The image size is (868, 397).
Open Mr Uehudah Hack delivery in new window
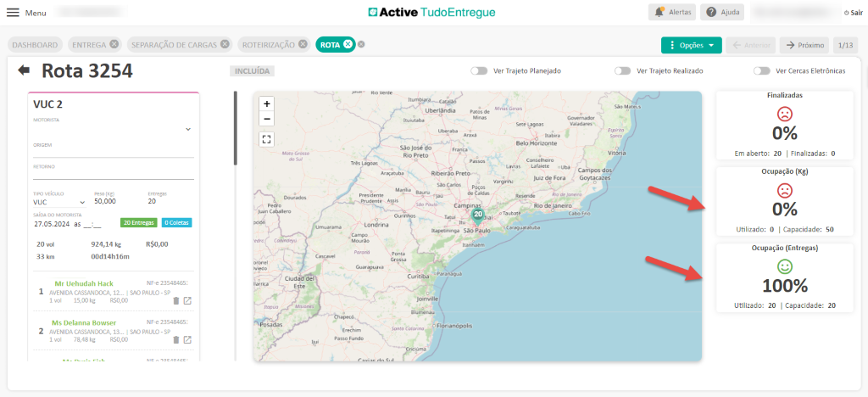pyautogui.click(x=187, y=300)
